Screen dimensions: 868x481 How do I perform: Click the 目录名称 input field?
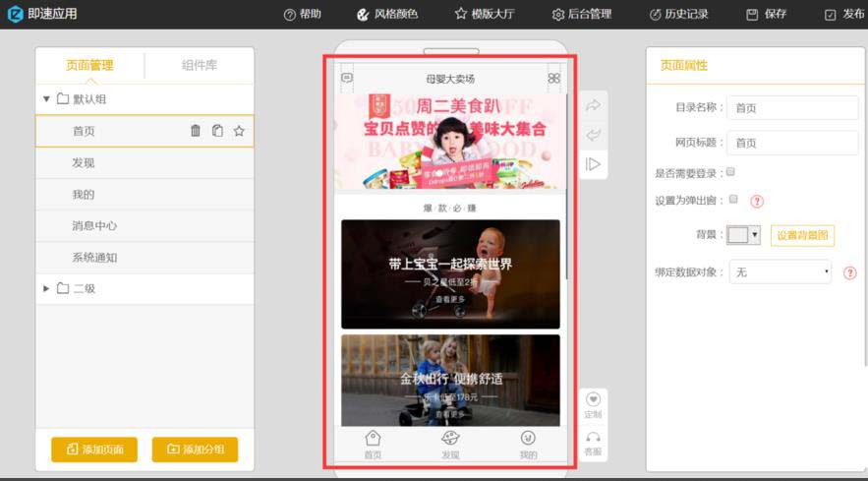point(792,108)
